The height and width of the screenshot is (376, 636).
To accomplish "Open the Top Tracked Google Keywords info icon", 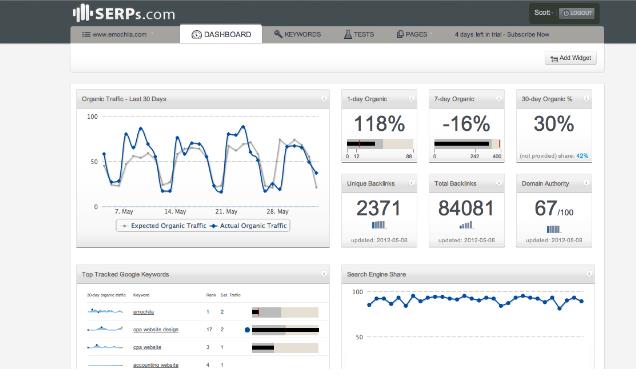I will [324, 274].
